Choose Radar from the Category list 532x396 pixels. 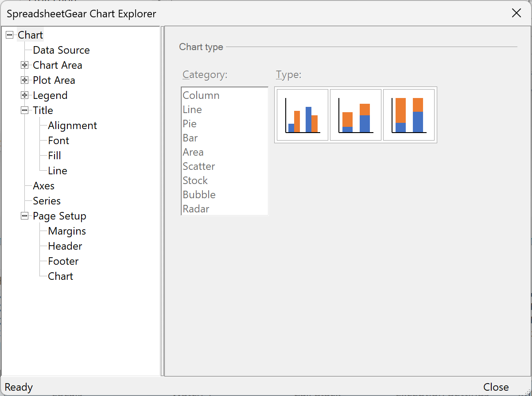(196, 208)
